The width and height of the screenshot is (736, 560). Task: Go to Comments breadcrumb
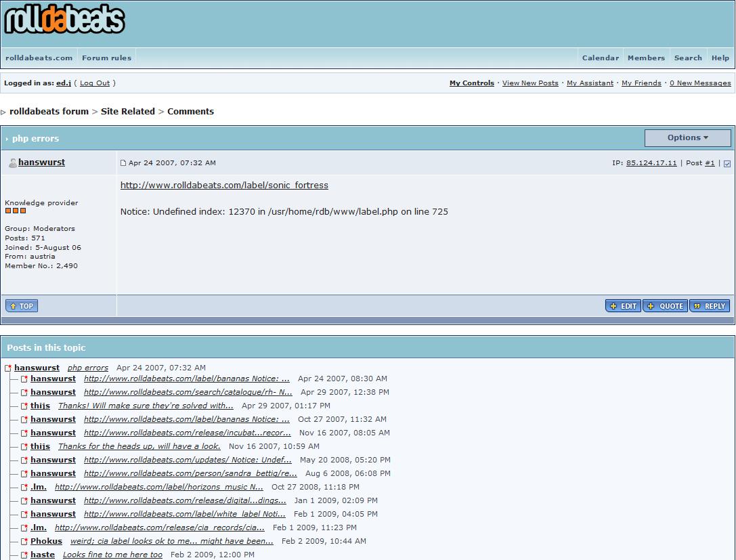(x=190, y=112)
